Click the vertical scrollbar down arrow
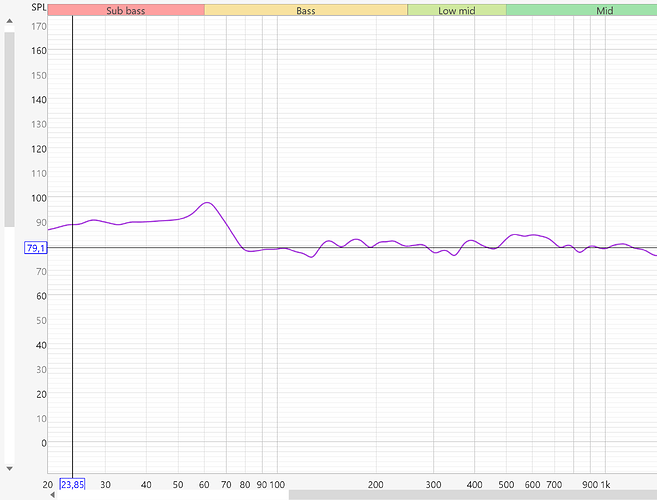This screenshot has width=657, height=500. pos(9,467)
